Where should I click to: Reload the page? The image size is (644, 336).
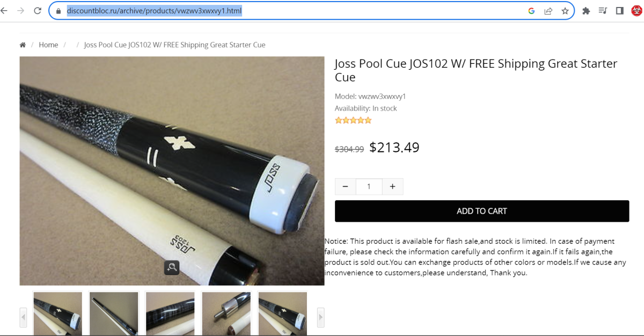click(x=38, y=11)
